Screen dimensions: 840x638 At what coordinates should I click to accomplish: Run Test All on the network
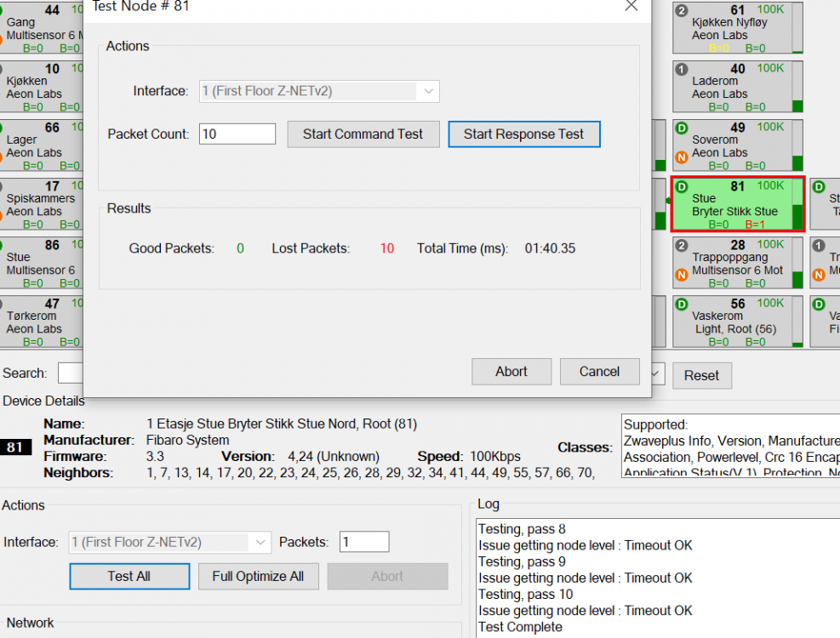129,576
